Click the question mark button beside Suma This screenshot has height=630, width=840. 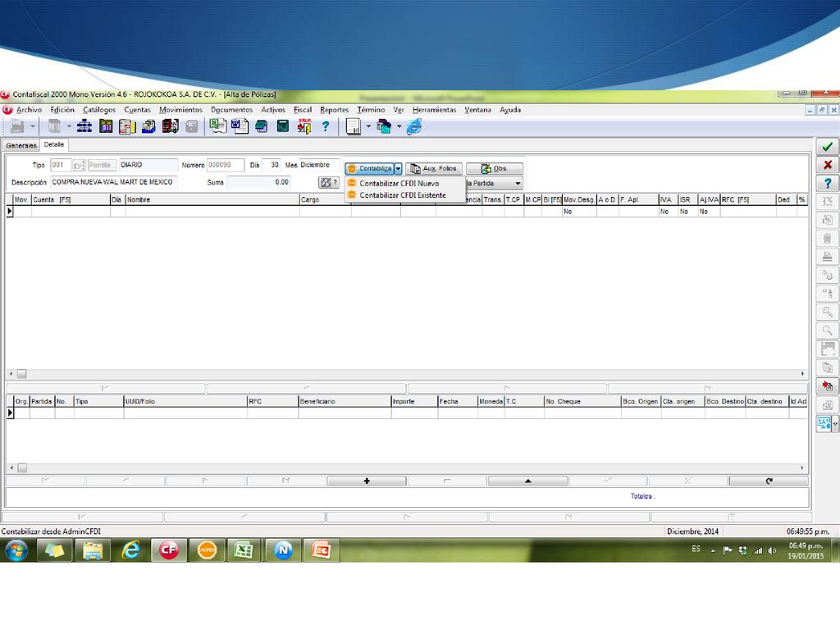(x=328, y=183)
